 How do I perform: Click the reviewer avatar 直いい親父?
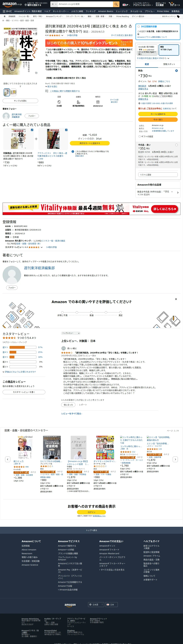[x=64, y=348]
